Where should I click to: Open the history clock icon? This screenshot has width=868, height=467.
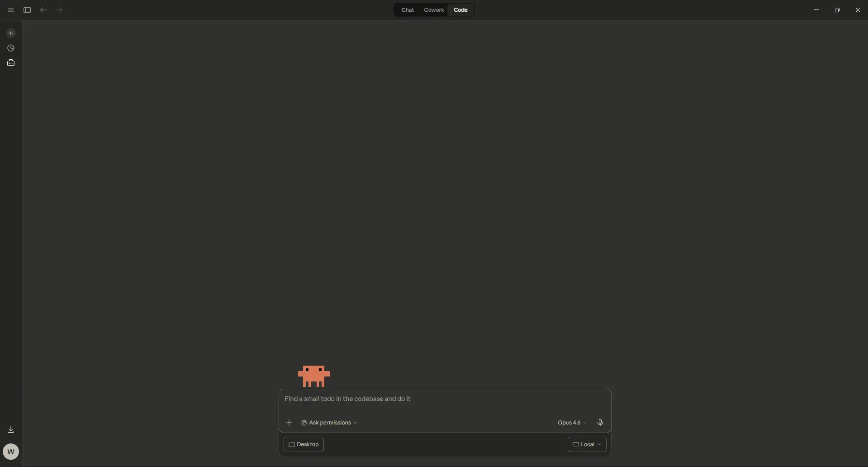[x=11, y=48]
